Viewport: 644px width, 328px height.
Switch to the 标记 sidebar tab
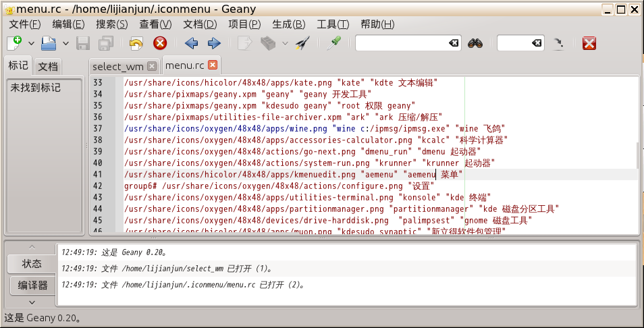click(18, 65)
